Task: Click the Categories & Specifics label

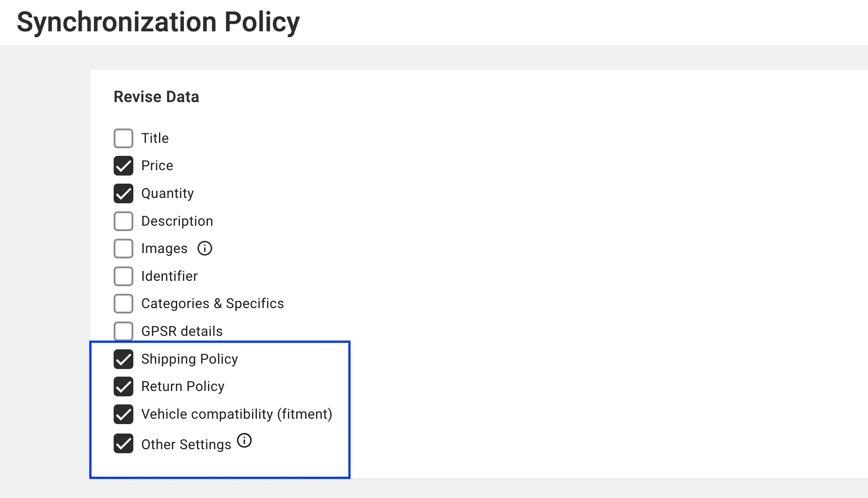Action: 213,304
